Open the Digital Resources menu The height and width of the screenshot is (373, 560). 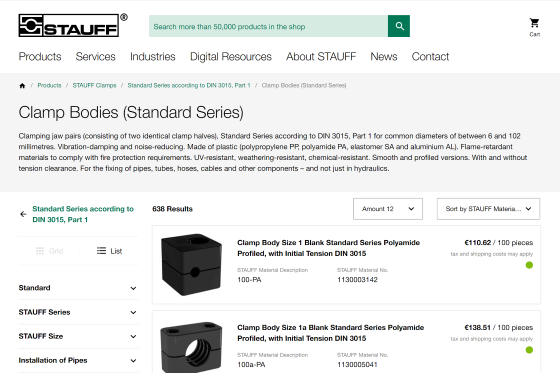pyautogui.click(x=231, y=56)
